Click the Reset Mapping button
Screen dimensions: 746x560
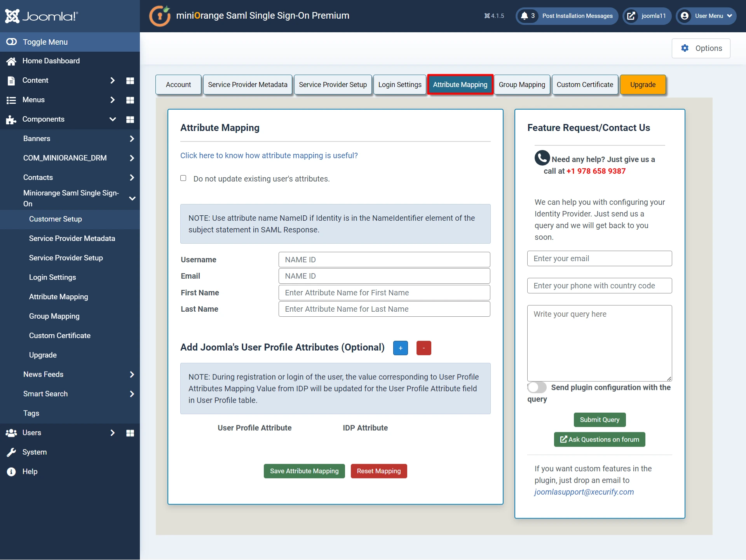(379, 471)
